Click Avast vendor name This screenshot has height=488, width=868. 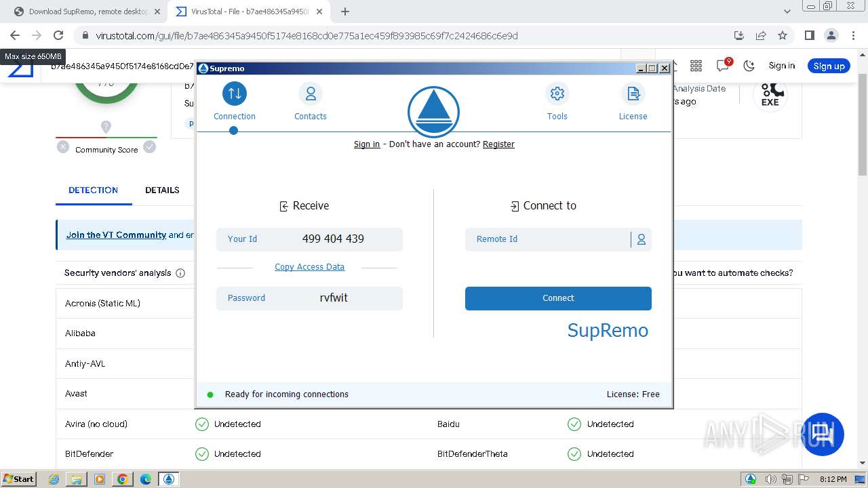(76, 394)
